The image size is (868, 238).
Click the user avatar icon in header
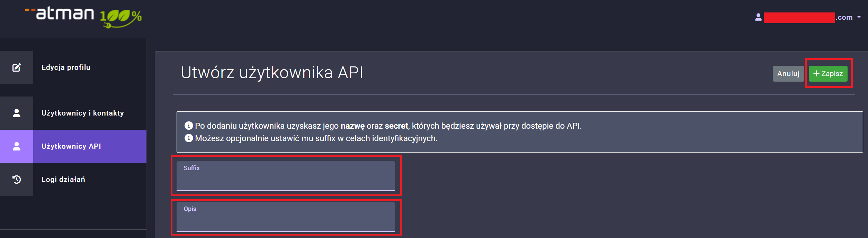pos(758,17)
